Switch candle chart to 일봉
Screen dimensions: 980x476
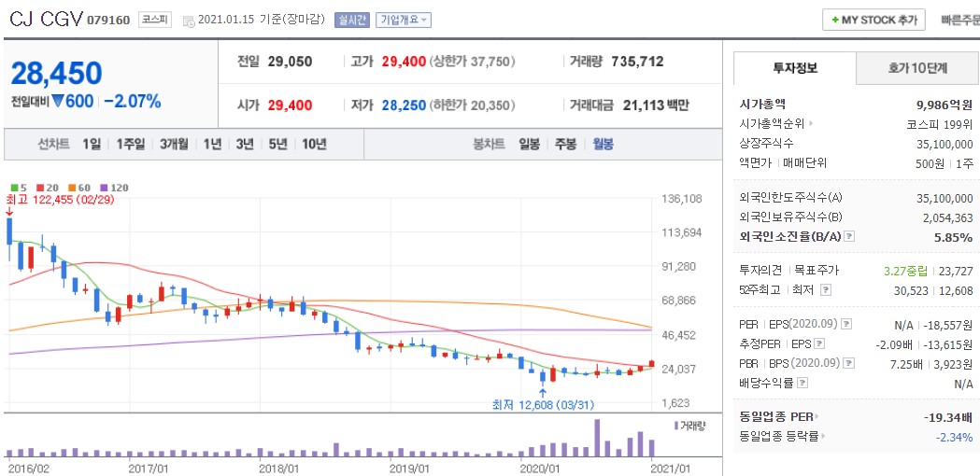(529, 145)
